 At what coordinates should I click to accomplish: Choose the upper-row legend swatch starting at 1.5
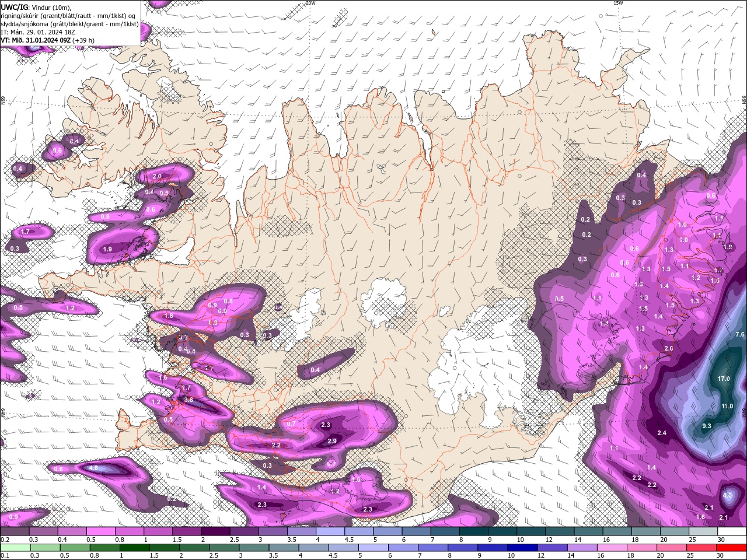[x=187, y=531]
